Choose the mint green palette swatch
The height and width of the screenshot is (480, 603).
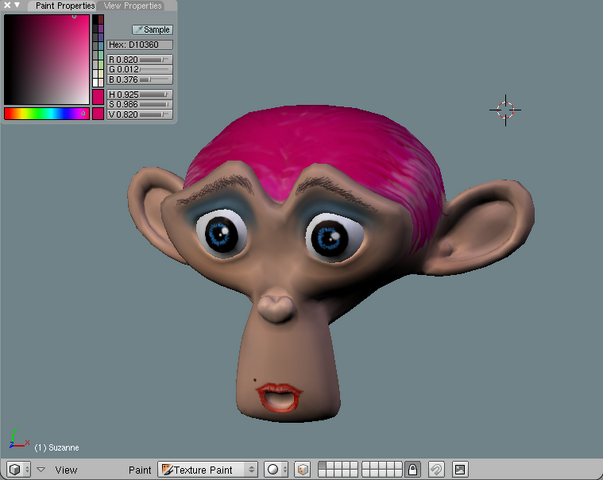click(x=101, y=55)
